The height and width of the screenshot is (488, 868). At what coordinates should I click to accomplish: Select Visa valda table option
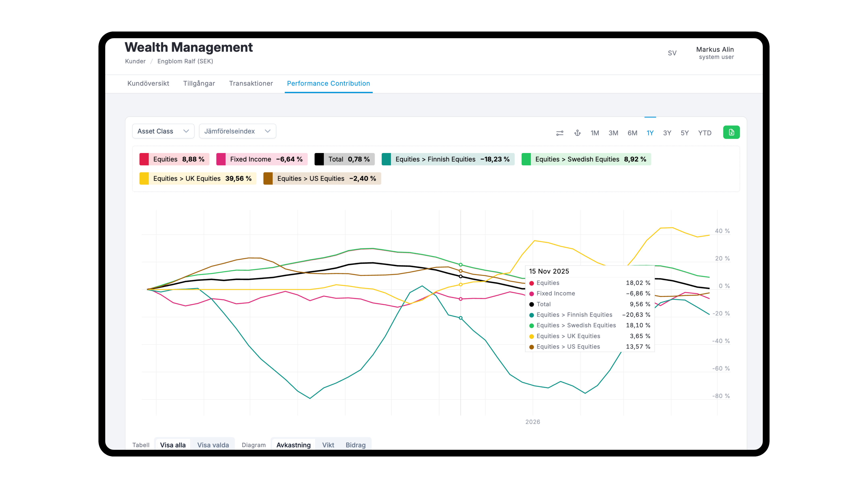(213, 445)
